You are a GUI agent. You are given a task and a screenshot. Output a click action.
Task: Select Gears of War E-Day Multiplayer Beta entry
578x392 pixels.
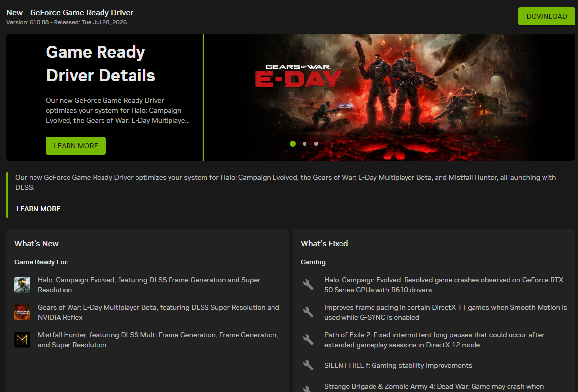coord(159,312)
